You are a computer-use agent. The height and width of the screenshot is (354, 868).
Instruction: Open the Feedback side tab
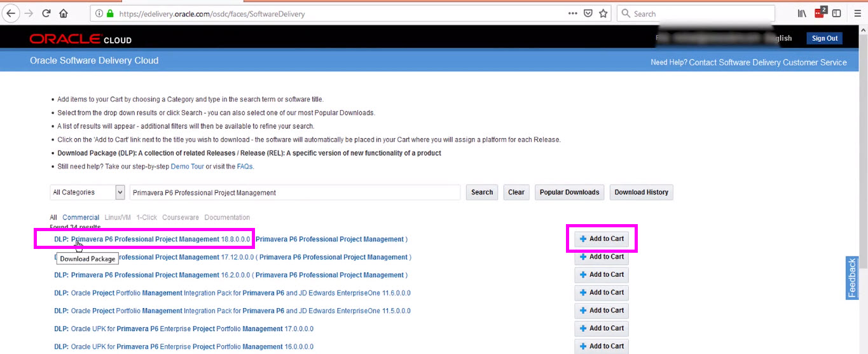click(852, 278)
